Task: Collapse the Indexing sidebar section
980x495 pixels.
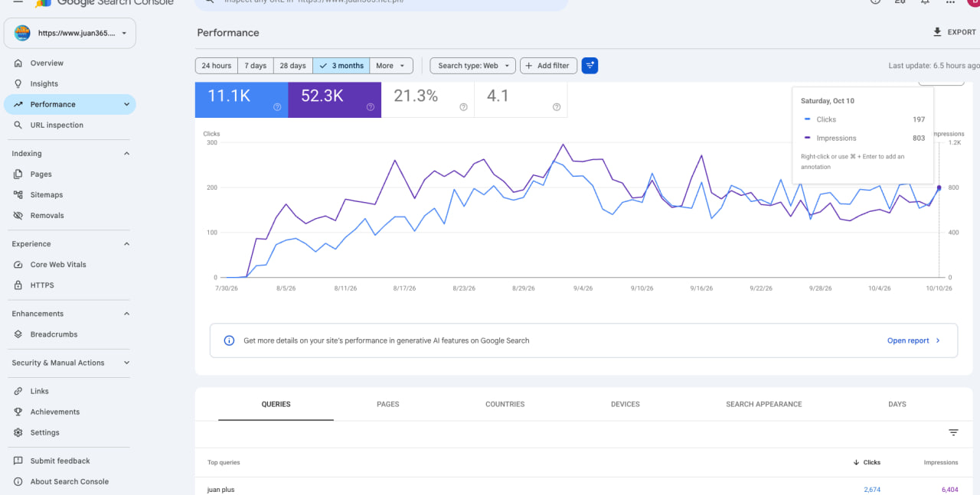Action: point(126,154)
